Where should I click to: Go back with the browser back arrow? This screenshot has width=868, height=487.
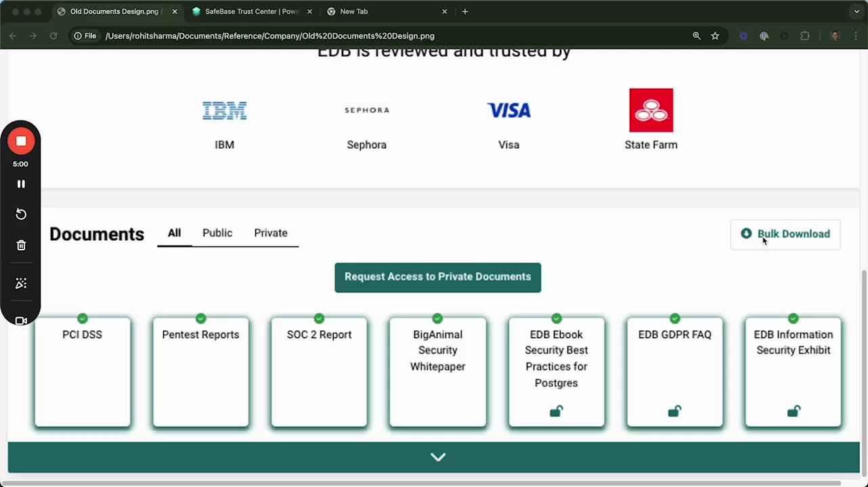click(13, 36)
